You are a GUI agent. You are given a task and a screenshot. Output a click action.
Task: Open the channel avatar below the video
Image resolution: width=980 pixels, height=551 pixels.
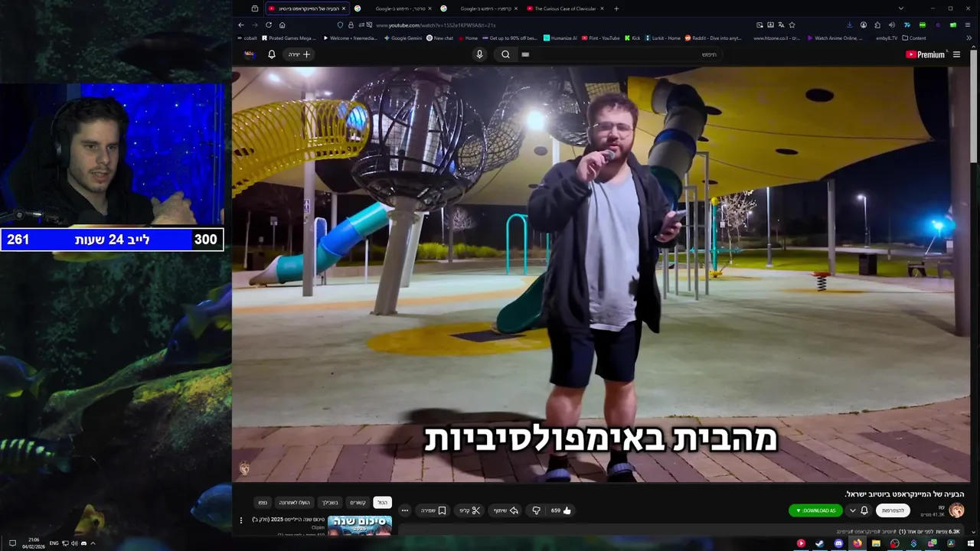click(956, 510)
